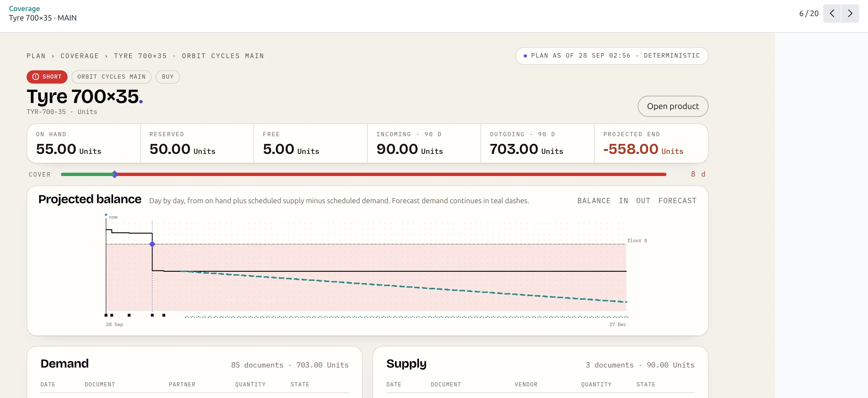Toggle the FORECAST series in chart legend
Screen dimensions: 868x398
[677, 200]
